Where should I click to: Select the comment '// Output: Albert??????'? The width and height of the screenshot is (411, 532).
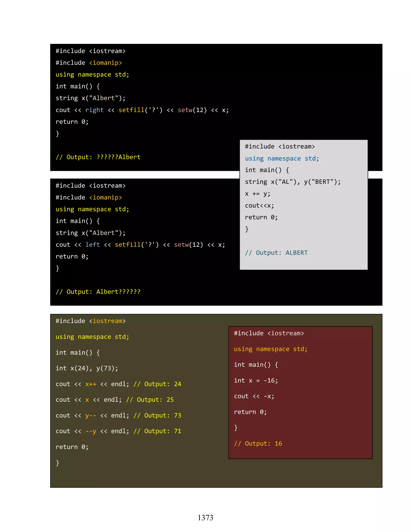[x=98, y=292]
